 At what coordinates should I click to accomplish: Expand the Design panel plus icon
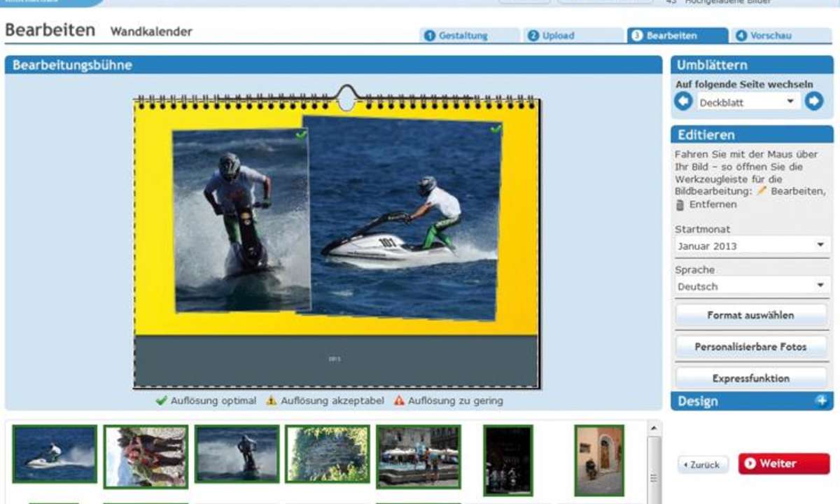[821, 400]
